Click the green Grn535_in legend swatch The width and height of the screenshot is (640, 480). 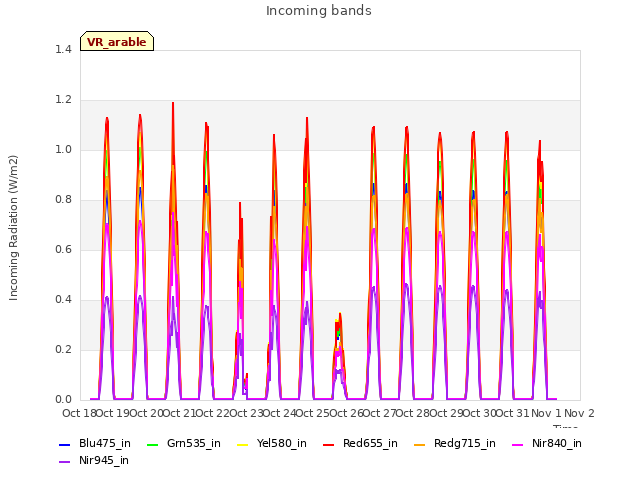[152, 444]
